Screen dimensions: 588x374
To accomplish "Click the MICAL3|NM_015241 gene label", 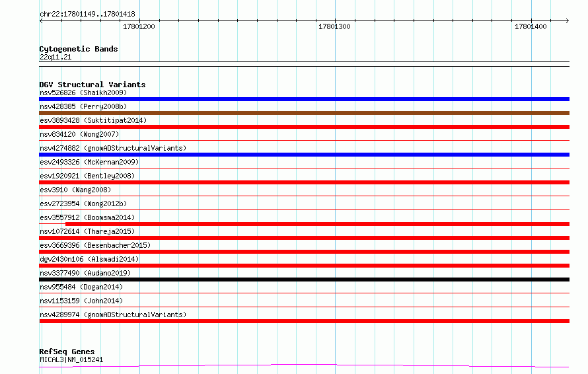I will pos(71,359).
